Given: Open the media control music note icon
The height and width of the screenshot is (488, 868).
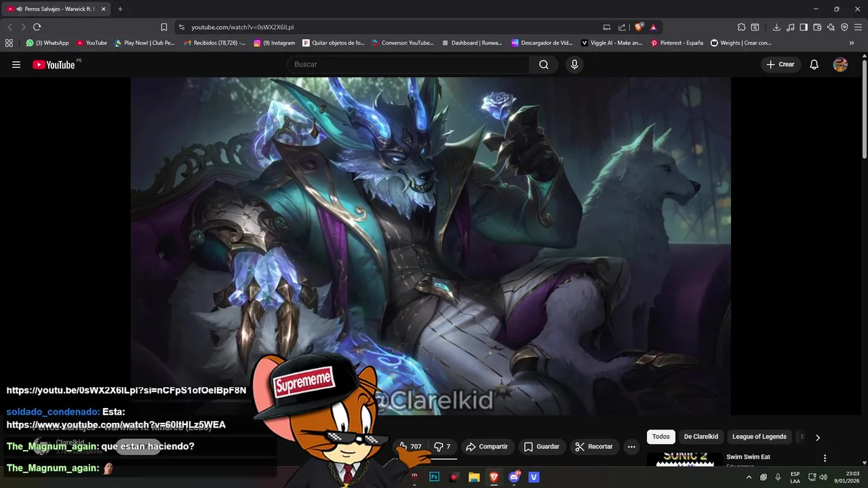Looking at the screenshot, I should tap(790, 27).
